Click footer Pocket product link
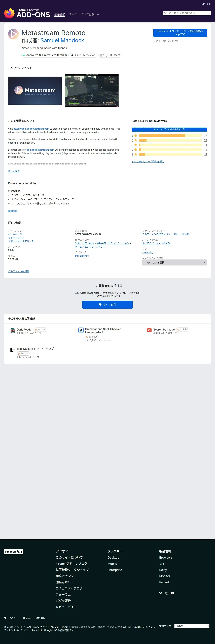This screenshot has width=215, height=644. click(x=164, y=582)
